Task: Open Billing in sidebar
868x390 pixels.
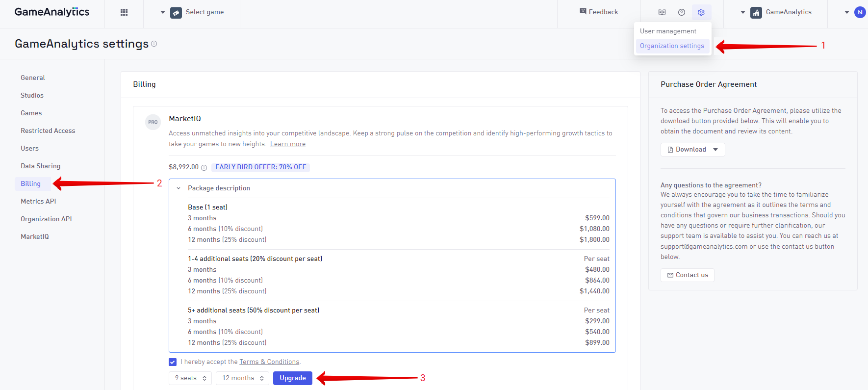Action: pyautogui.click(x=33, y=183)
